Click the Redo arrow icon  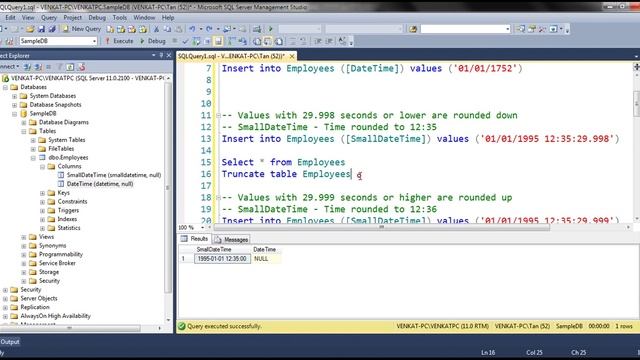209,29
